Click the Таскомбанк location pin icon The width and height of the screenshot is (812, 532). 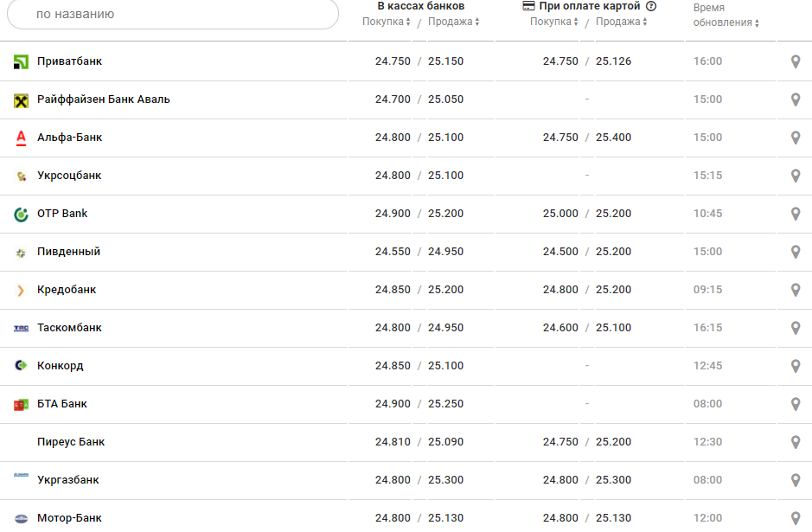click(796, 328)
